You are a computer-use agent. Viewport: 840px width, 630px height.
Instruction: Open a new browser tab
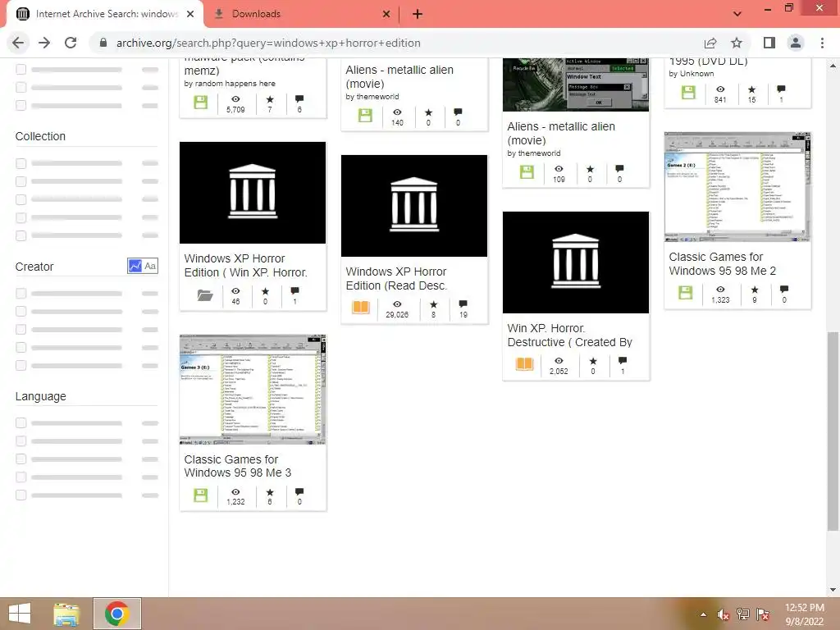click(x=418, y=14)
